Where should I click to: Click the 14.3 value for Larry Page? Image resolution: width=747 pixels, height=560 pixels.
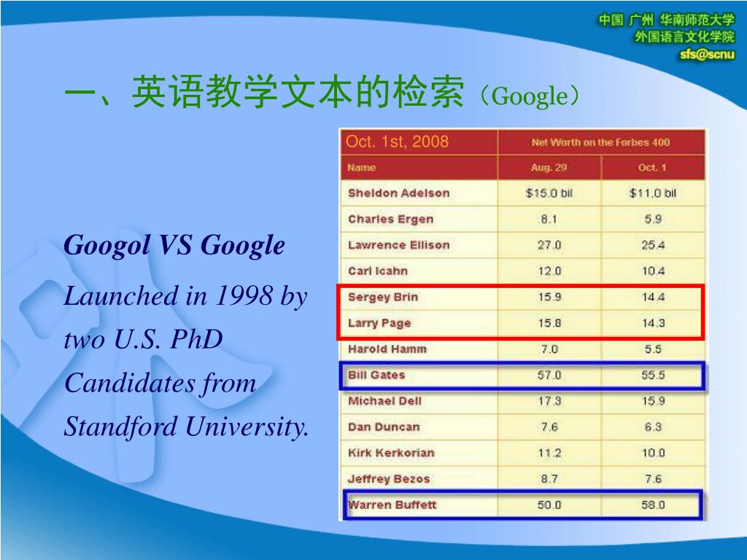(653, 323)
